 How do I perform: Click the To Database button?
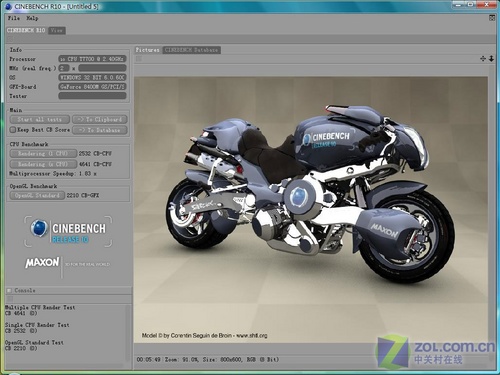100,130
